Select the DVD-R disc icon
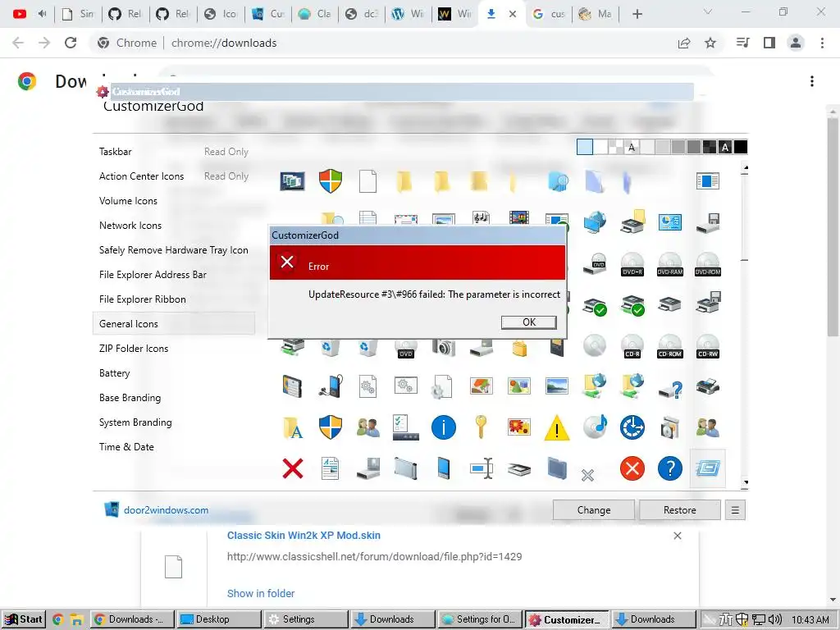840x630 pixels. coord(632,264)
